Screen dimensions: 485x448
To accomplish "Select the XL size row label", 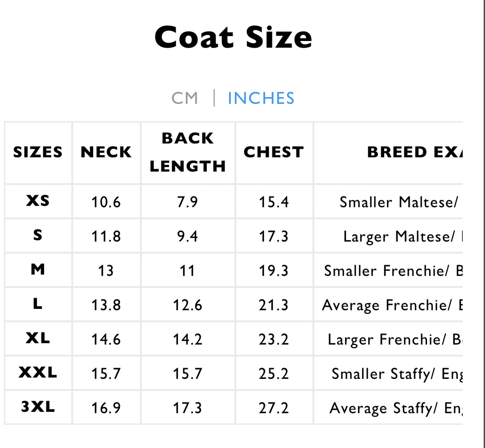I will click(38, 338).
